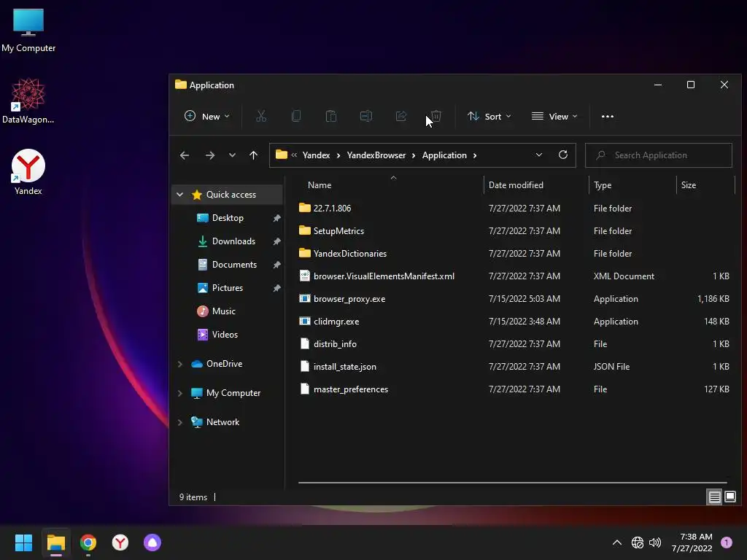Click the Share icon in toolbar
The height and width of the screenshot is (560, 747).
[401, 116]
